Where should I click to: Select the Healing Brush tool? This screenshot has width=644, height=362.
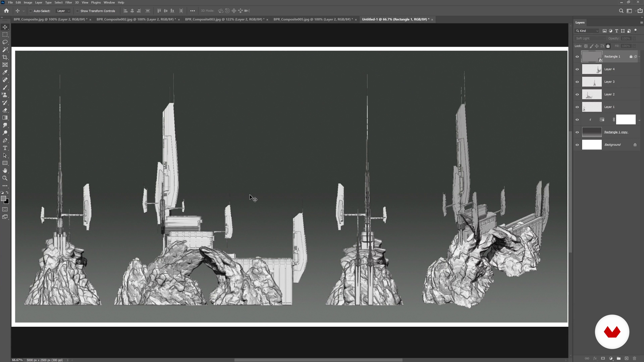coord(5,80)
